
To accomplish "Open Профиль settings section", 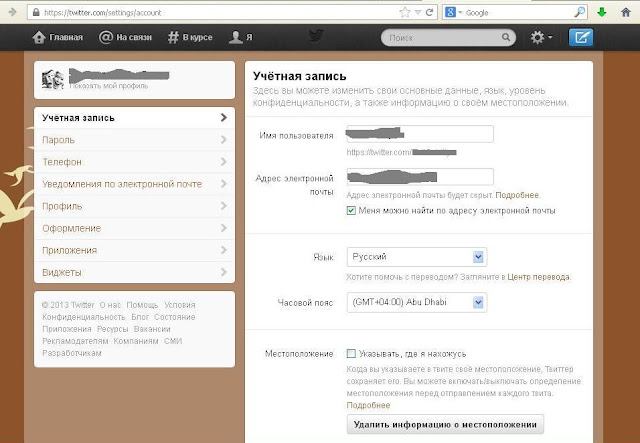I will (134, 206).
